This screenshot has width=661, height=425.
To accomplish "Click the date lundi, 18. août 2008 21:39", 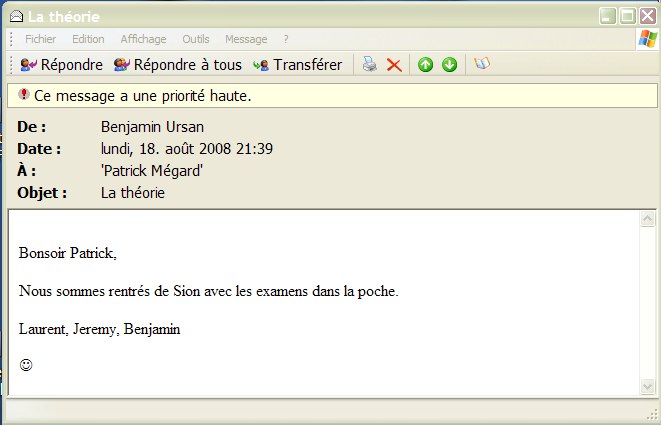I will tap(187, 149).
